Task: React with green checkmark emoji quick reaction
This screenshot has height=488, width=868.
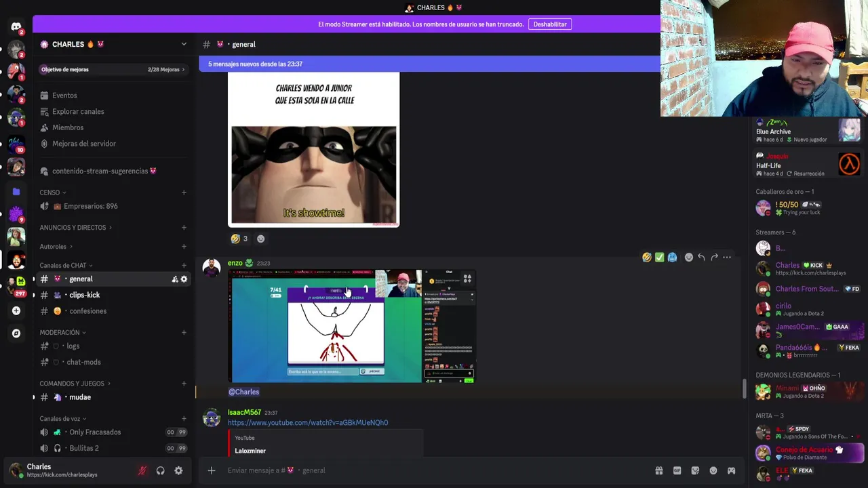Action: 659,258
